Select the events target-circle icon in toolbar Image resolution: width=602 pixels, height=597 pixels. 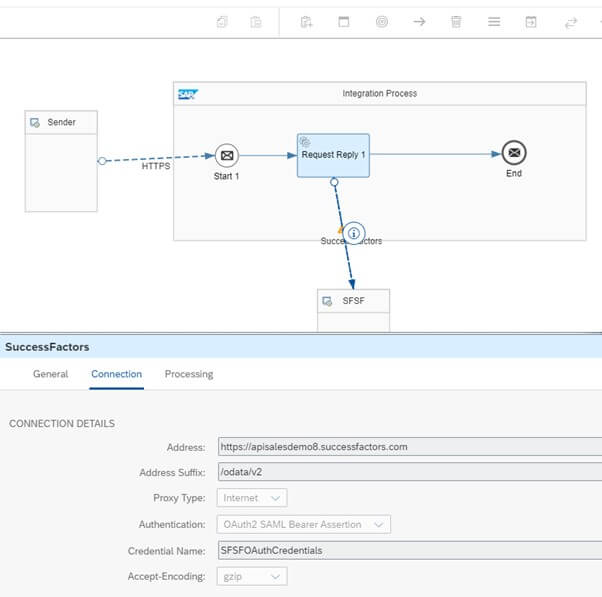[382, 21]
